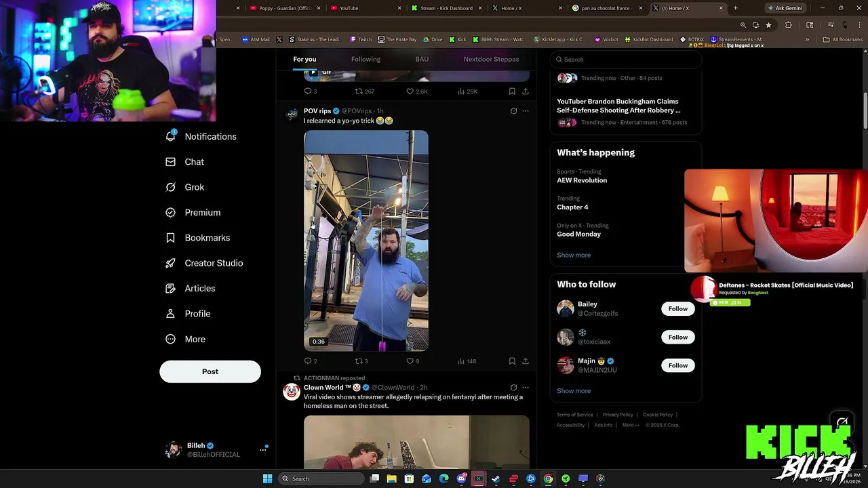Open browser extensions puzzle icon
This screenshot has height=488, width=868.
[788, 25]
